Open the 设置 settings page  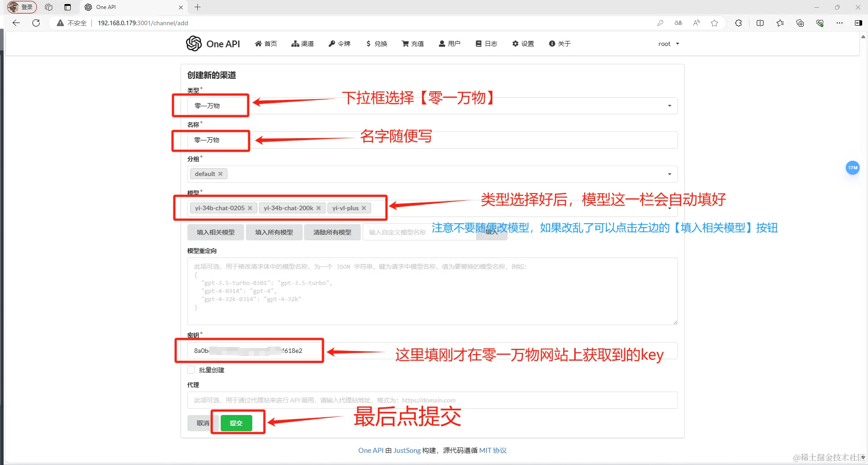(523, 44)
